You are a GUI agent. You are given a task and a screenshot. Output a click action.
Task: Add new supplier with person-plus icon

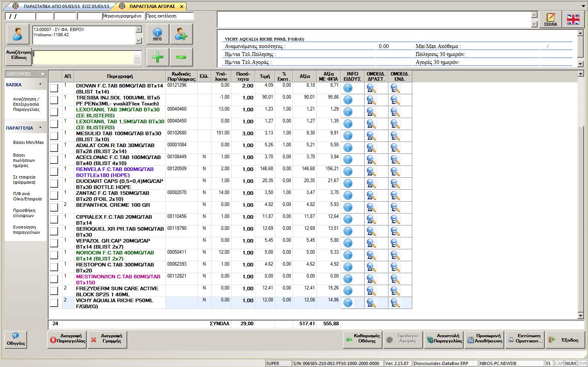[181, 34]
